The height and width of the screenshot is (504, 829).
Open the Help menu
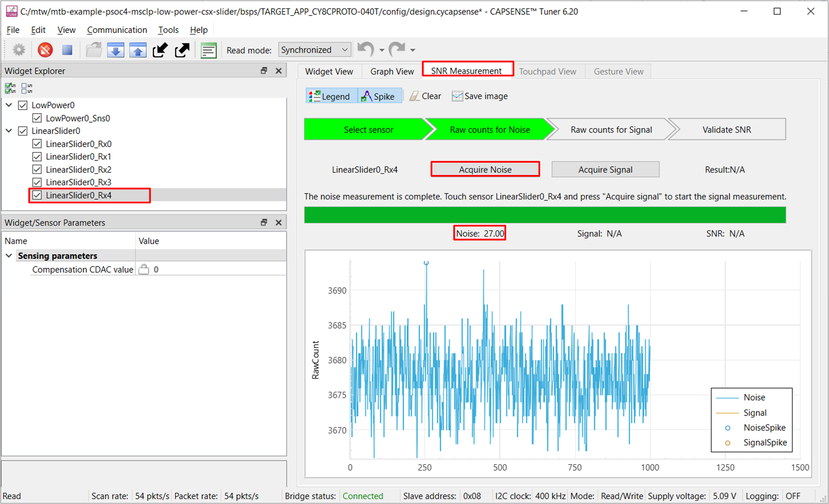tap(199, 30)
